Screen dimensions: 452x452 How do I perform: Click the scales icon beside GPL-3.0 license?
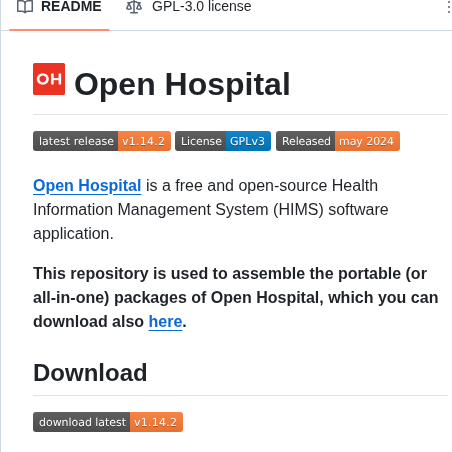(134, 7)
